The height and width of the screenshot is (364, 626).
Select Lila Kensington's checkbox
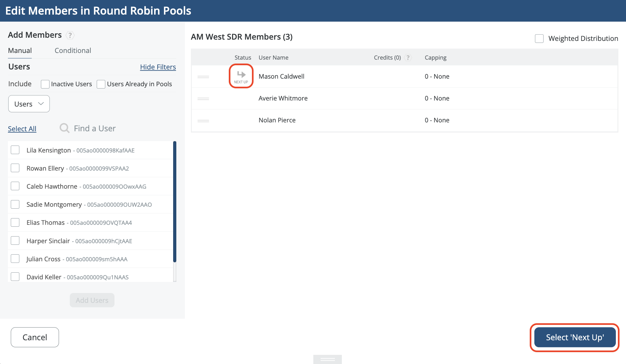tap(15, 150)
